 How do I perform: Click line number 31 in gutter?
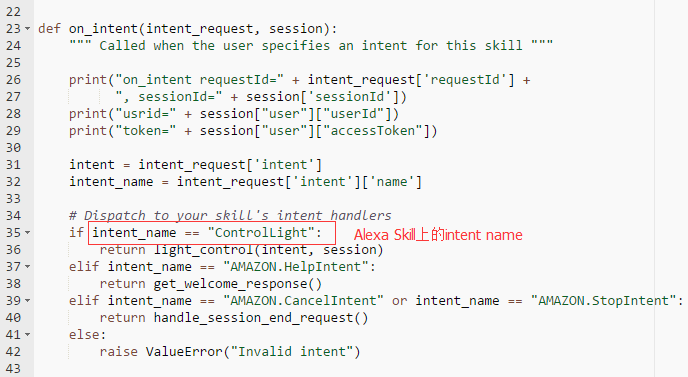(x=13, y=165)
